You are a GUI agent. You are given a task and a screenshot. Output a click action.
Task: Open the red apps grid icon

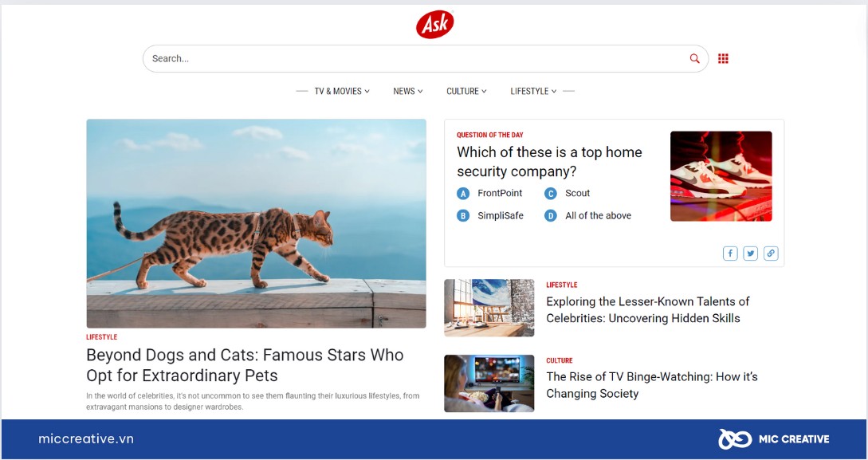point(723,59)
